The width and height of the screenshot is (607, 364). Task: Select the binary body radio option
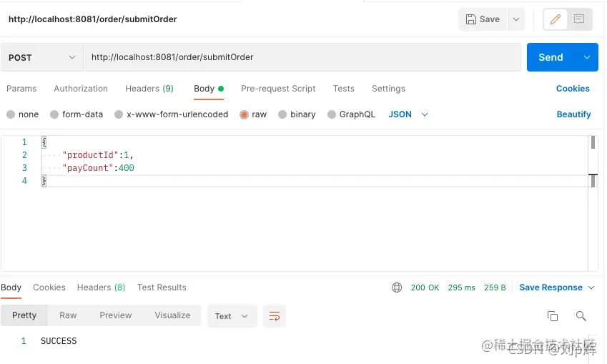(x=282, y=114)
